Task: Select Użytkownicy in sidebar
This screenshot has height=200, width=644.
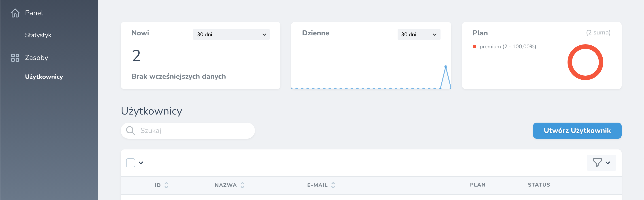Action: 44,77
